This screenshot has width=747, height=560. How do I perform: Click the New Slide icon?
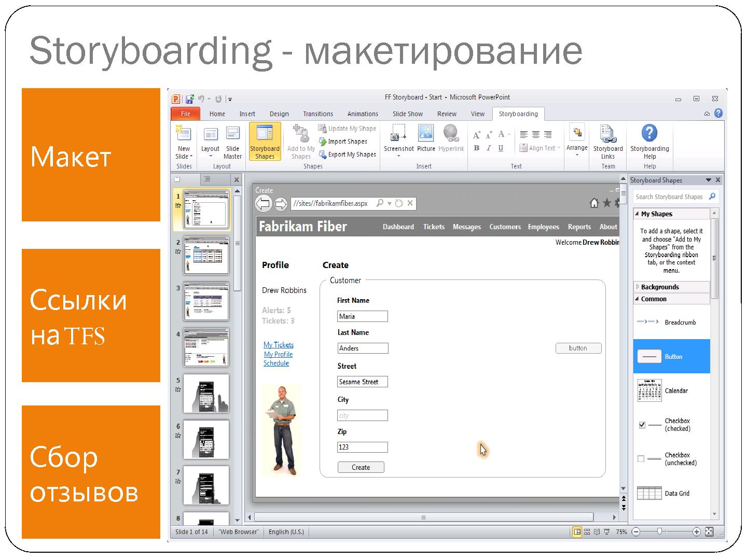(184, 134)
